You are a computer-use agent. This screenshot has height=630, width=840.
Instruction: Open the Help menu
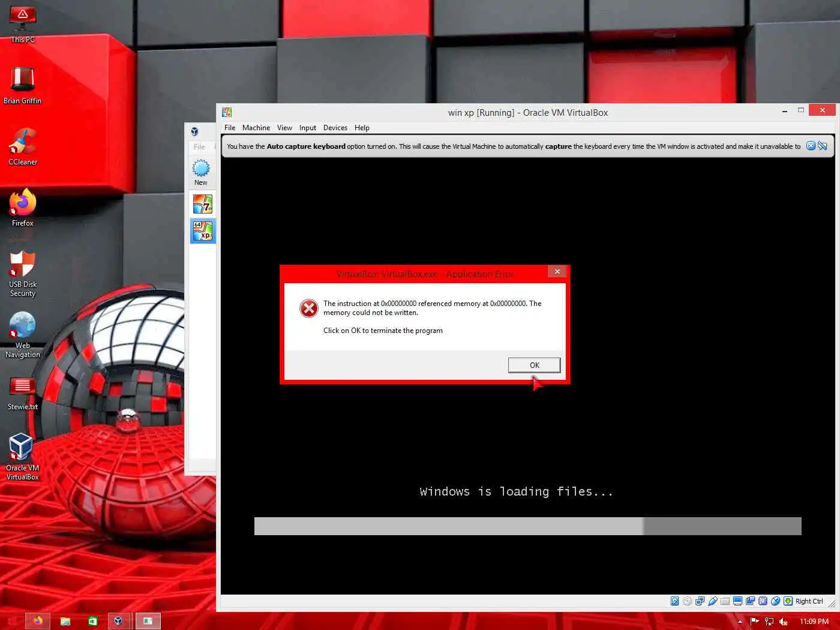[362, 128]
